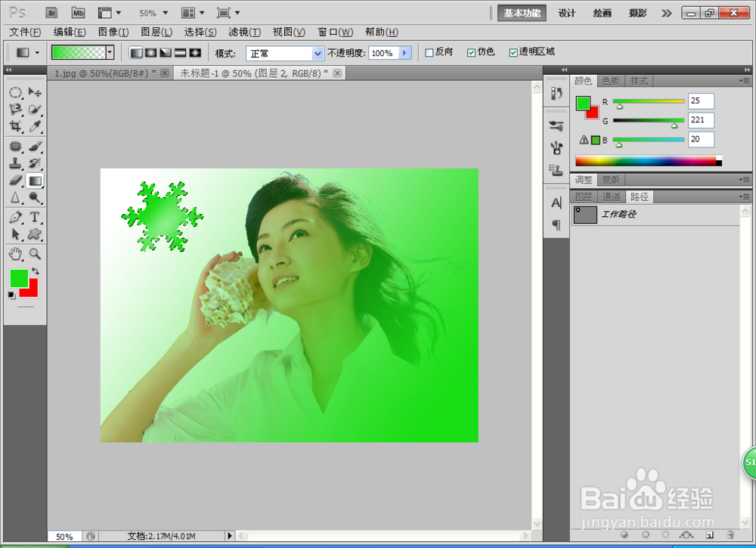Choose the Reflected gradient style
Image resolution: width=756 pixels, height=548 pixels.
[x=181, y=53]
